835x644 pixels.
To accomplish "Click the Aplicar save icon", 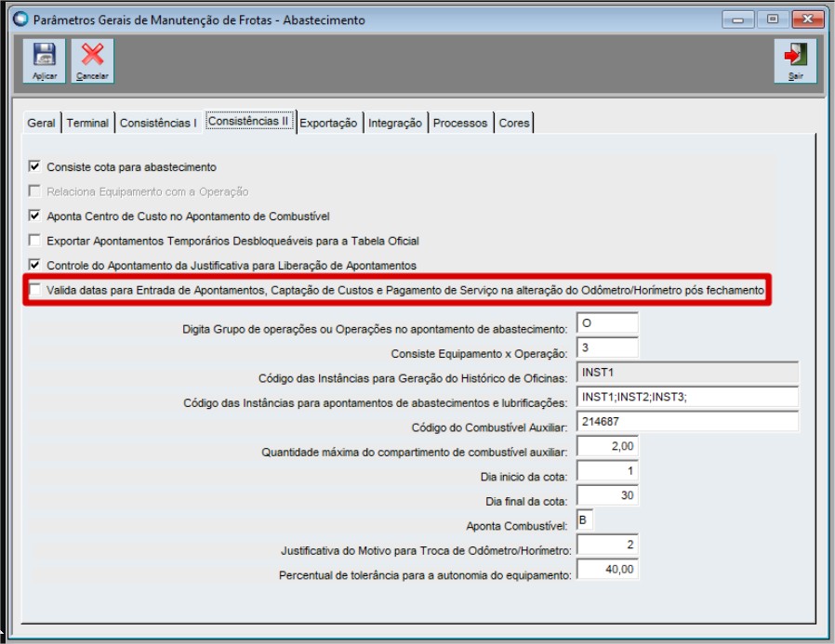I will [x=45, y=60].
